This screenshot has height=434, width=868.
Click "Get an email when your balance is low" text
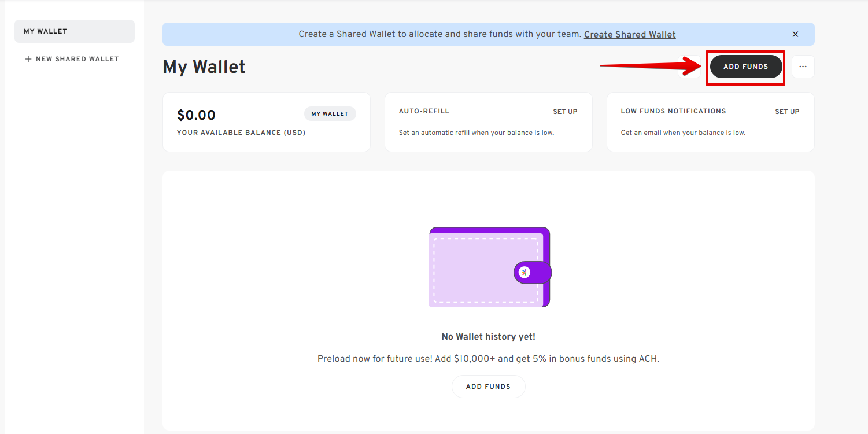683,133
